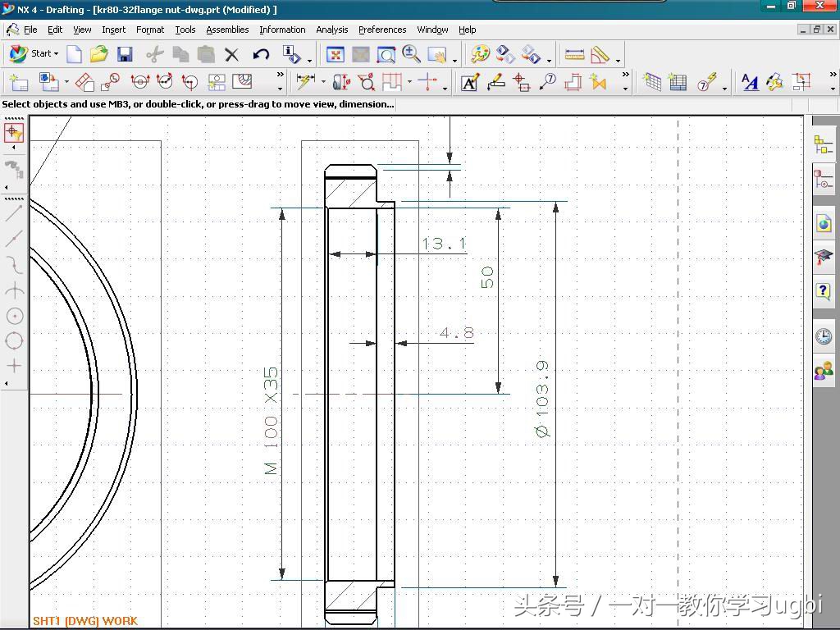
Task: Open the Assembly Navigator sidebar icon
Action: point(823,145)
